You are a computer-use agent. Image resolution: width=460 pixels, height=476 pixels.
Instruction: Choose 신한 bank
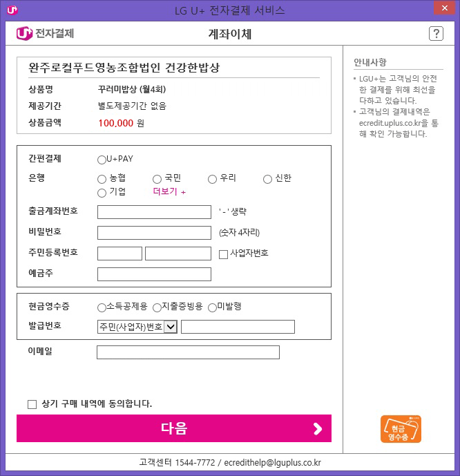(x=267, y=179)
